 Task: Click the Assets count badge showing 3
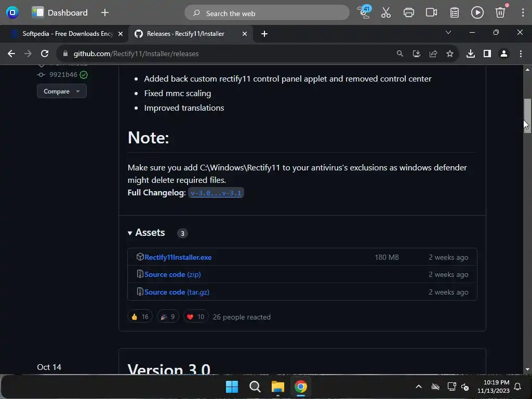(182, 233)
